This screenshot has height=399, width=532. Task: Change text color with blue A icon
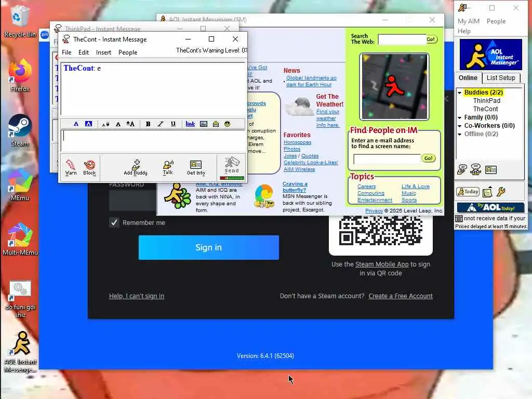[x=76, y=124]
